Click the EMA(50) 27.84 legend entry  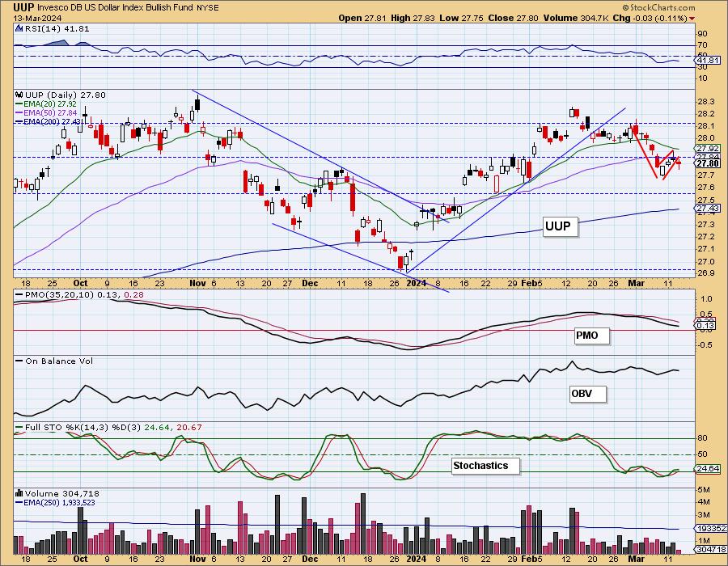point(46,112)
